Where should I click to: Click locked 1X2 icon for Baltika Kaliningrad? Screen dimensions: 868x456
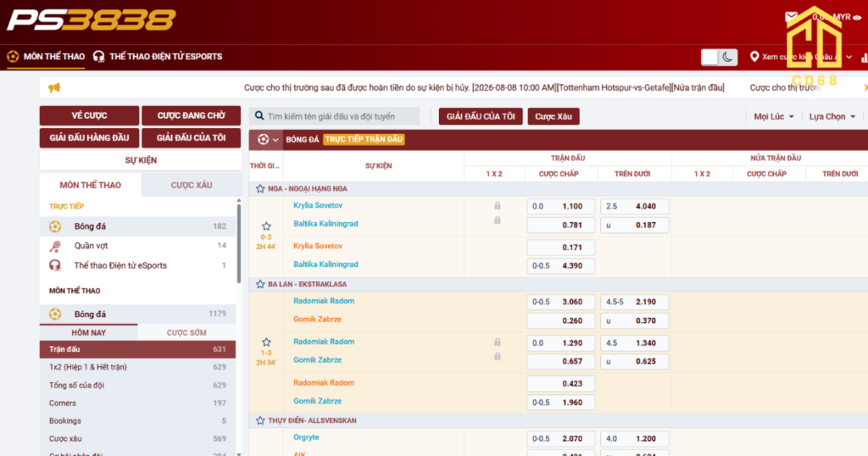[497, 220]
